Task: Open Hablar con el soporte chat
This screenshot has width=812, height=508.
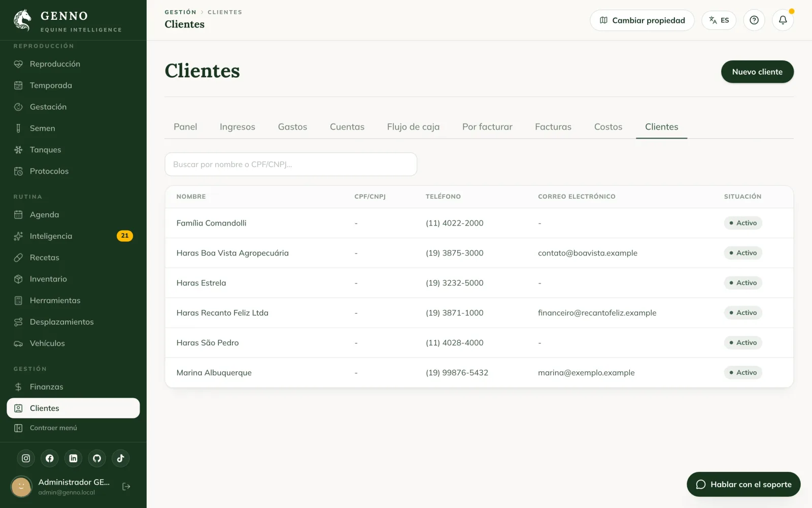Action: click(x=743, y=484)
